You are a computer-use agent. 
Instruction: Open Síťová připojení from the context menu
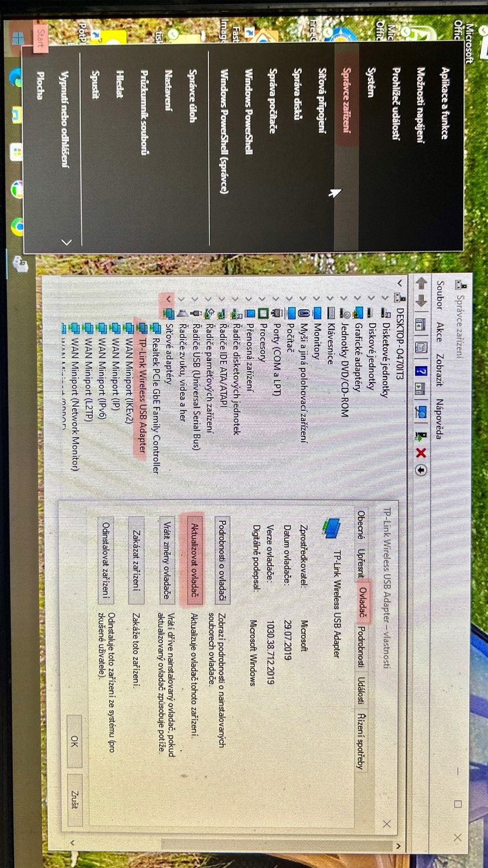coord(322,100)
